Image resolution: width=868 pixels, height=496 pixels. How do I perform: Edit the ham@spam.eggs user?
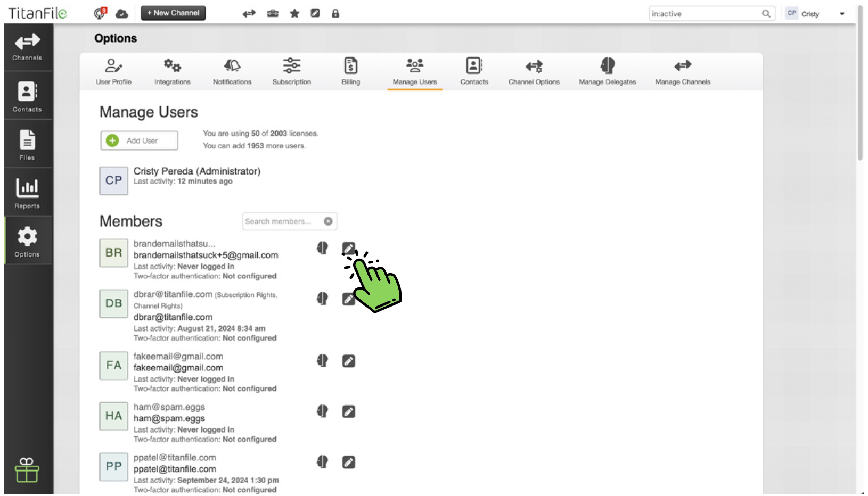tap(349, 412)
